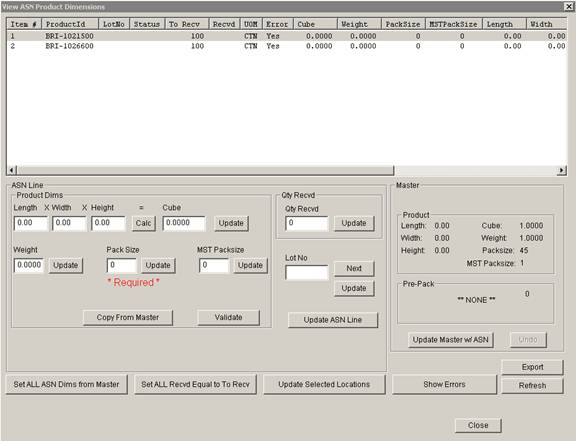Click the Cube column header
The height and width of the screenshot is (441, 576).
click(315, 24)
